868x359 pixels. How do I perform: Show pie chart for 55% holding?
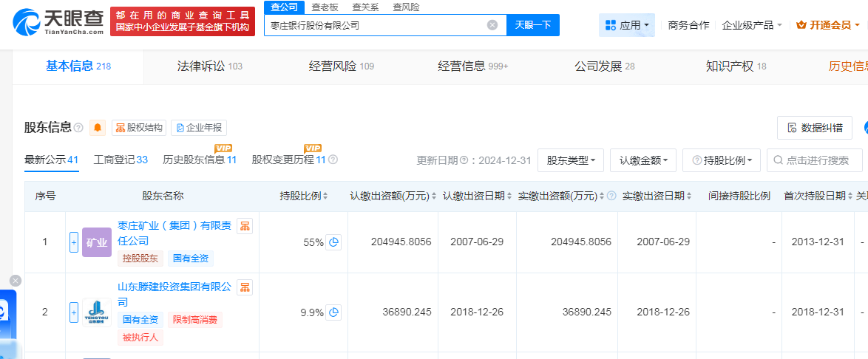pos(333,242)
